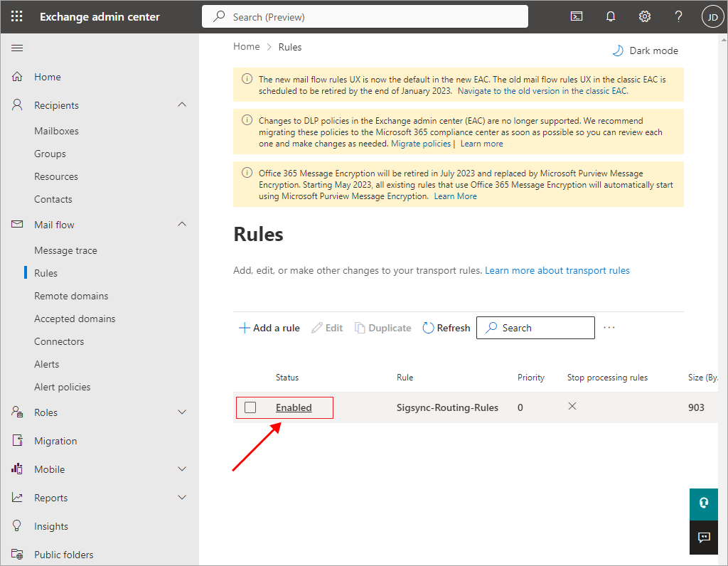The width and height of the screenshot is (728, 566).
Task: Click the rules Search input box
Action: tap(535, 328)
